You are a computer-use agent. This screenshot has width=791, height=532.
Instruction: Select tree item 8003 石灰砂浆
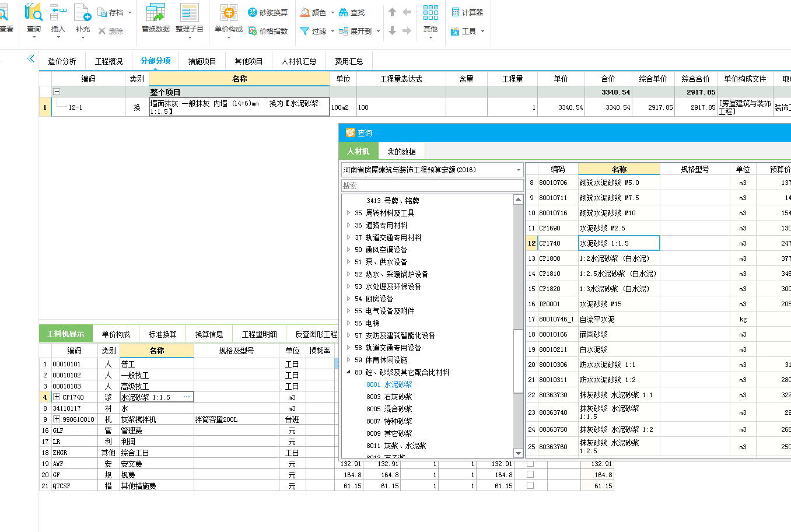coord(389,397)
